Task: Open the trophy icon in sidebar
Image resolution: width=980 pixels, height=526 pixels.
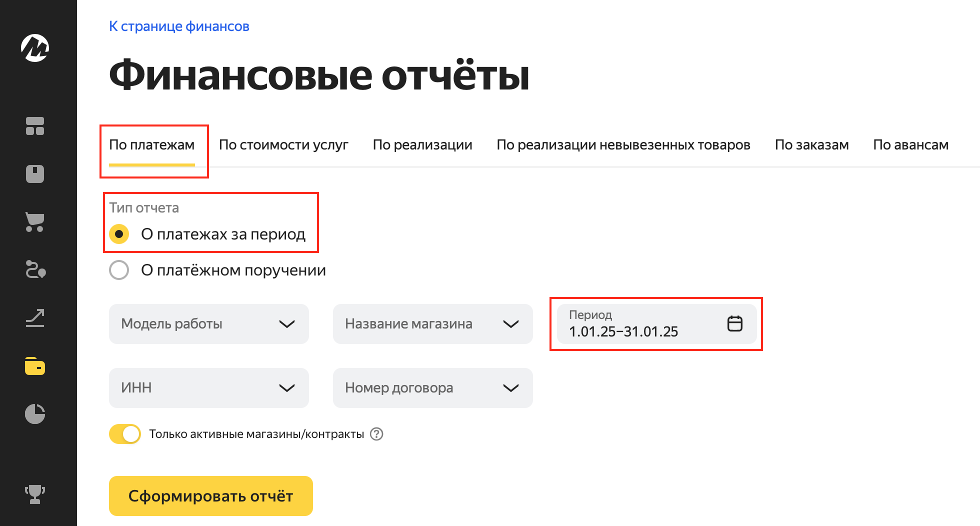Action: point(35,494)
